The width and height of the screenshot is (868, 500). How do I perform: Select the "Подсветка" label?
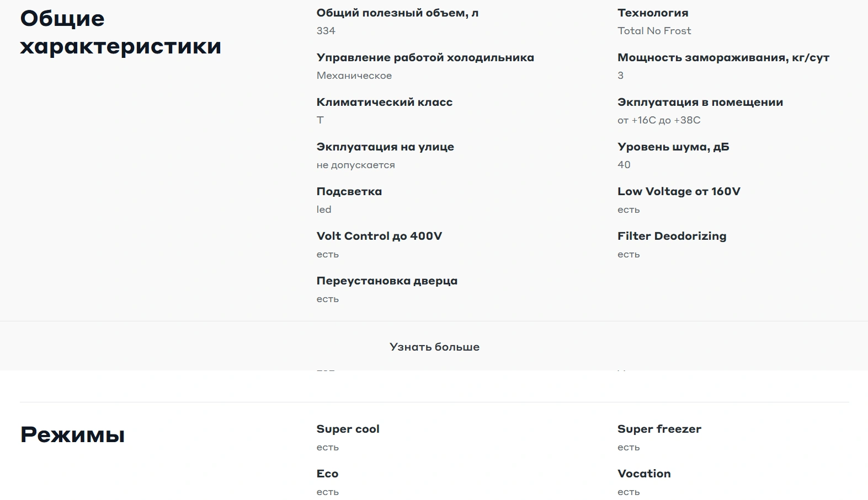349,191
